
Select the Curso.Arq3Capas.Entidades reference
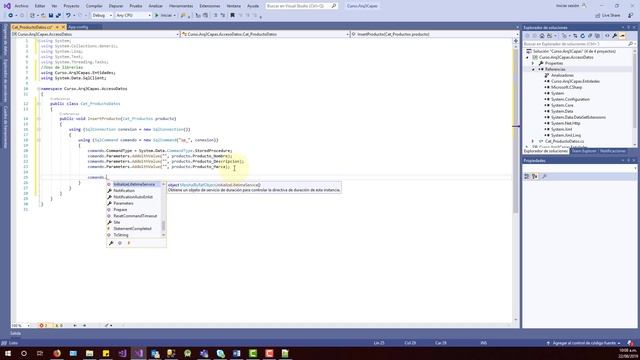575,81
